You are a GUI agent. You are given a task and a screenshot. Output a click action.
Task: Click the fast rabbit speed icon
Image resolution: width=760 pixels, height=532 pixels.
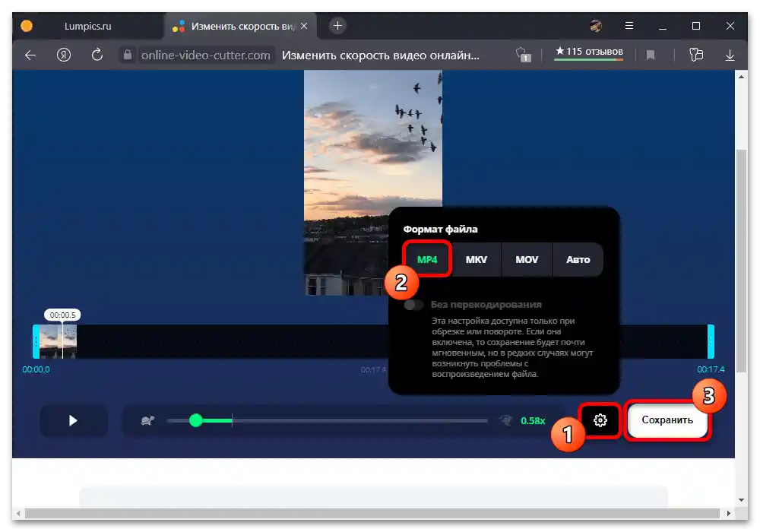[x=505, y=420]
